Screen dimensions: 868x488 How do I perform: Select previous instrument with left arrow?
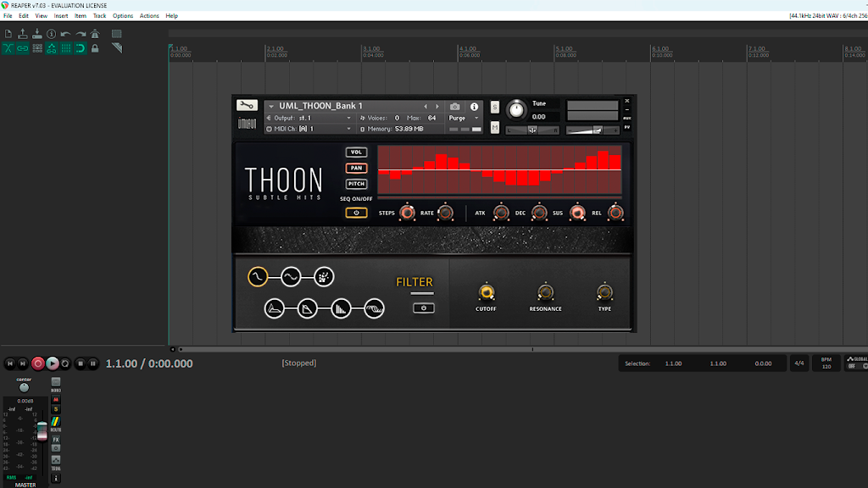(x=426, y=106)
